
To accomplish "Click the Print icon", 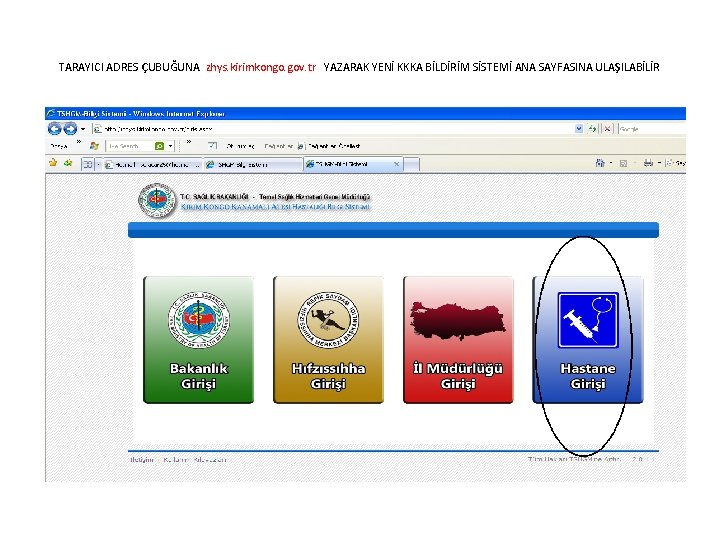I will (x=648, y=163).
